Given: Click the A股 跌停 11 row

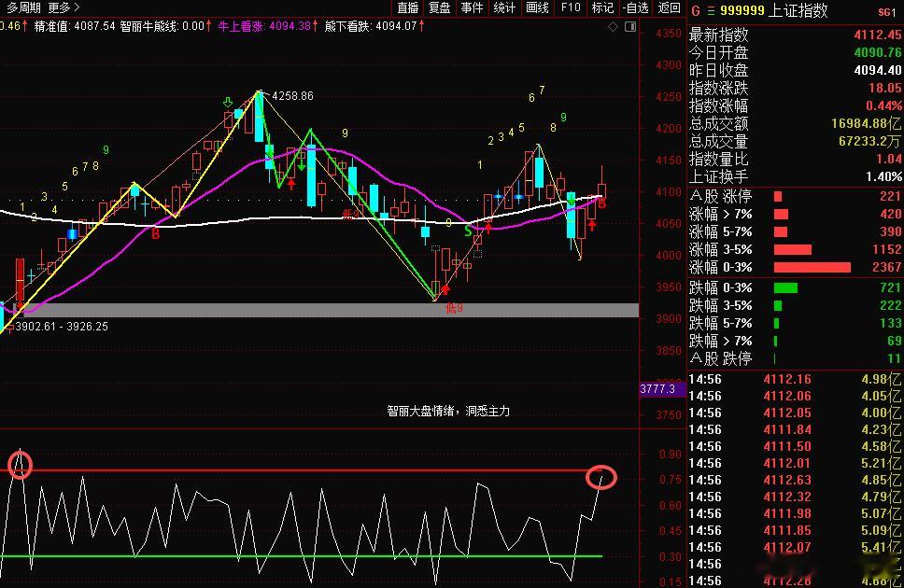Looking at the screenshot, I should pyautogui.click(x=796, y=358).
